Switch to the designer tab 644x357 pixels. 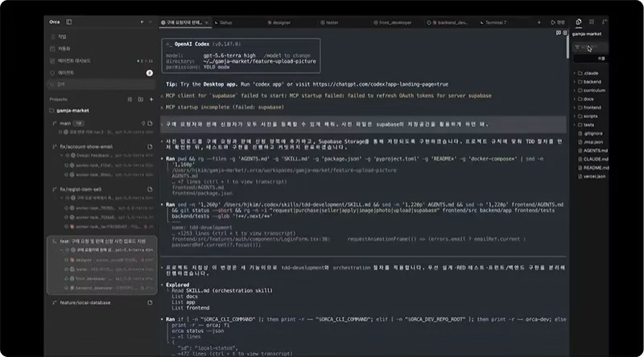[279, 23]
